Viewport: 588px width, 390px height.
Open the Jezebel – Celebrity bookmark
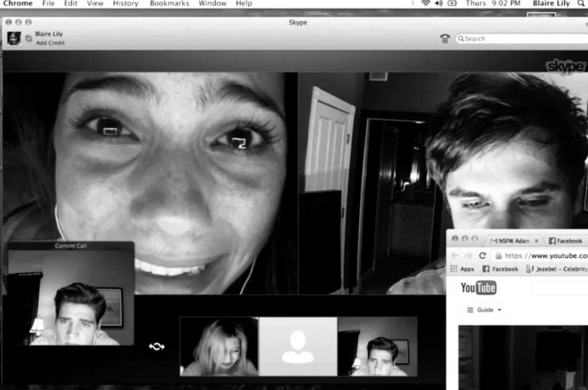point(557,269)
